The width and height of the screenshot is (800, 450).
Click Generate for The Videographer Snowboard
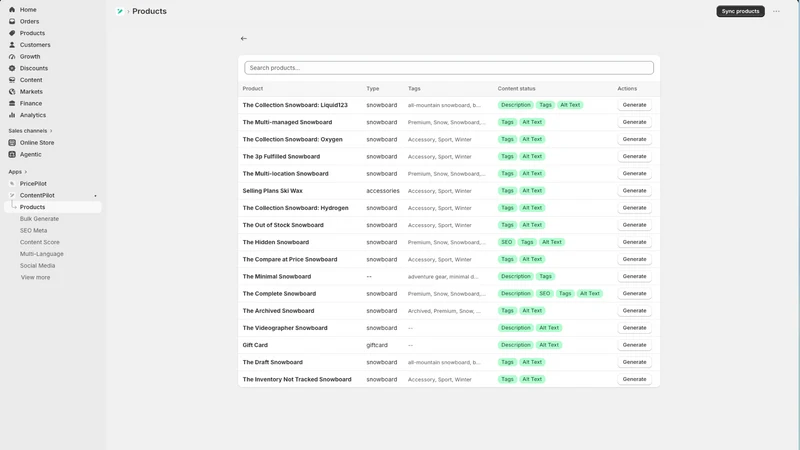[x=634, y=328]
